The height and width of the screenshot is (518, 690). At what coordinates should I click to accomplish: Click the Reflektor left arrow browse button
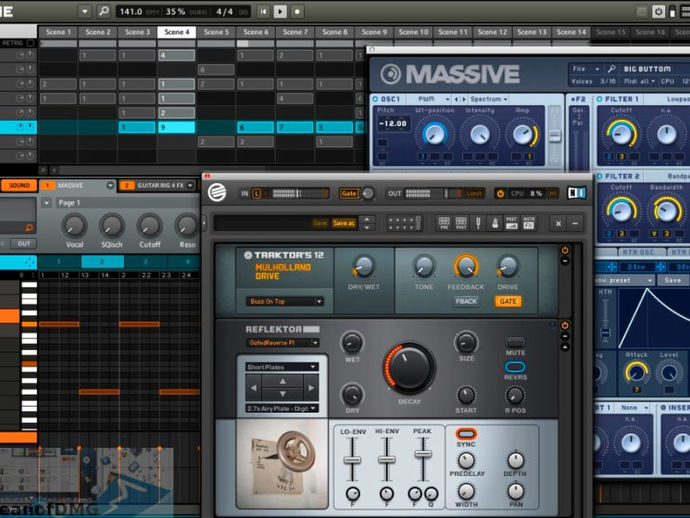tap(253, 388)
